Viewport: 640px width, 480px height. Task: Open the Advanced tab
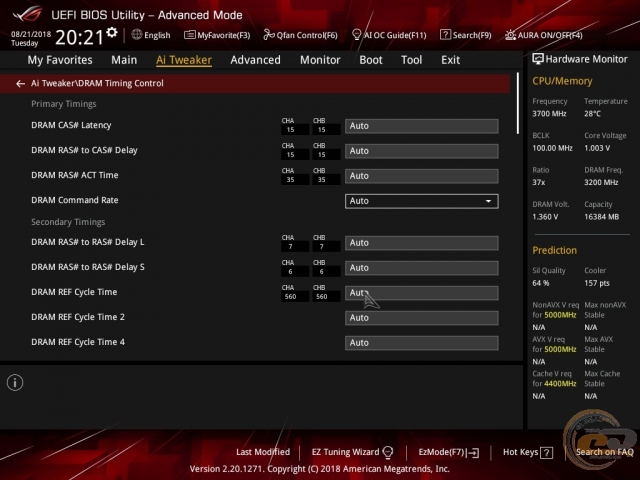(x=256, y=60)
